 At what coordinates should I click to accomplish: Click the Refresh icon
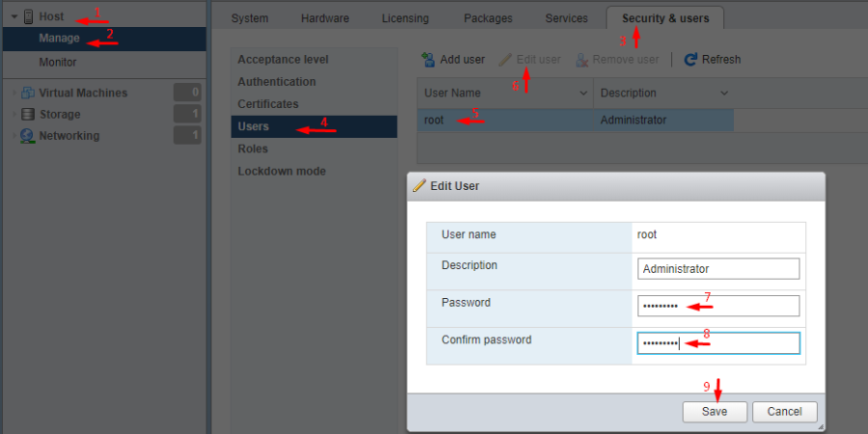coord(691,60)
